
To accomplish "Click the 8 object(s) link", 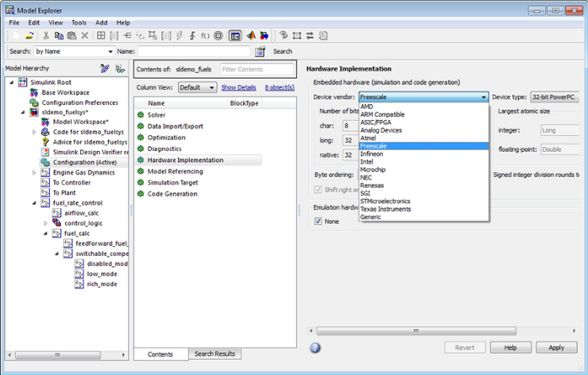I will (280, 87).
